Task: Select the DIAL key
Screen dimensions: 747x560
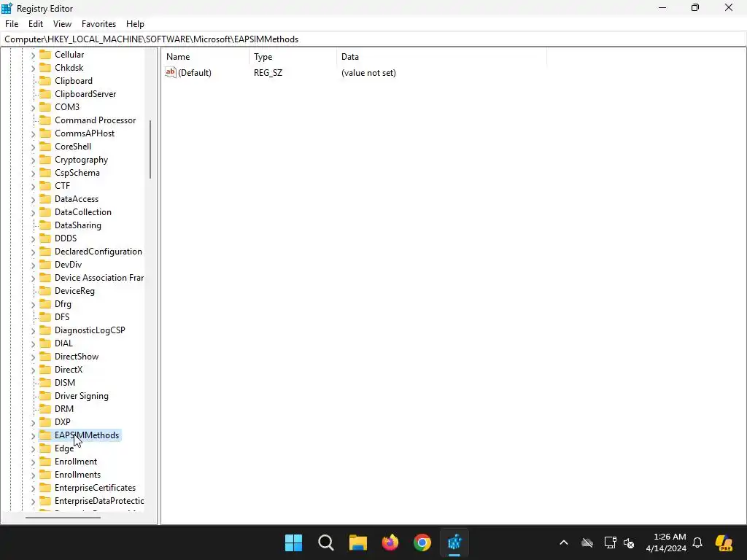Action: [64, 343]
